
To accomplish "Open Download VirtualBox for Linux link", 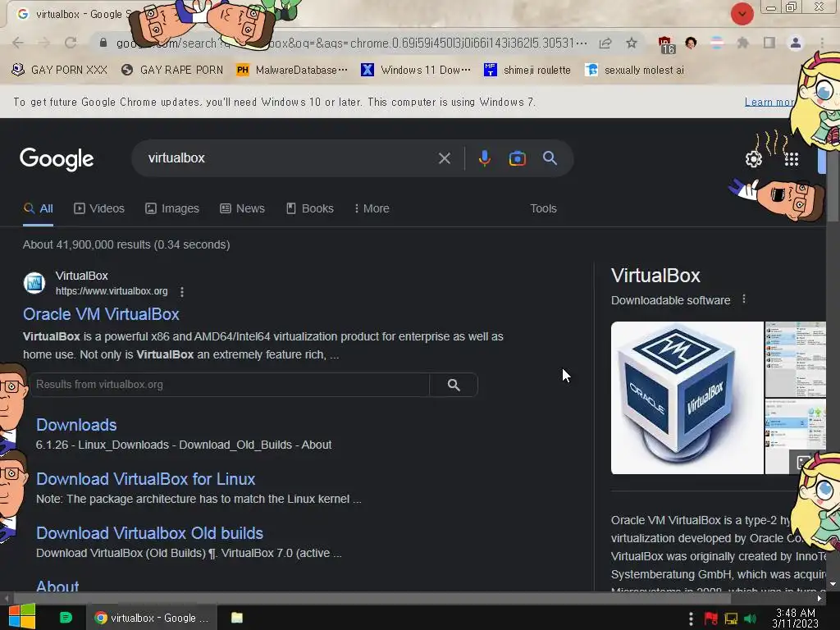I will (146, 479).
